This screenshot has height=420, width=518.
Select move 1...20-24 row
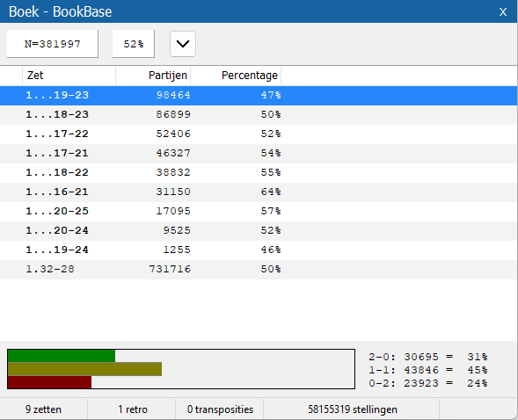pos(259,230)
